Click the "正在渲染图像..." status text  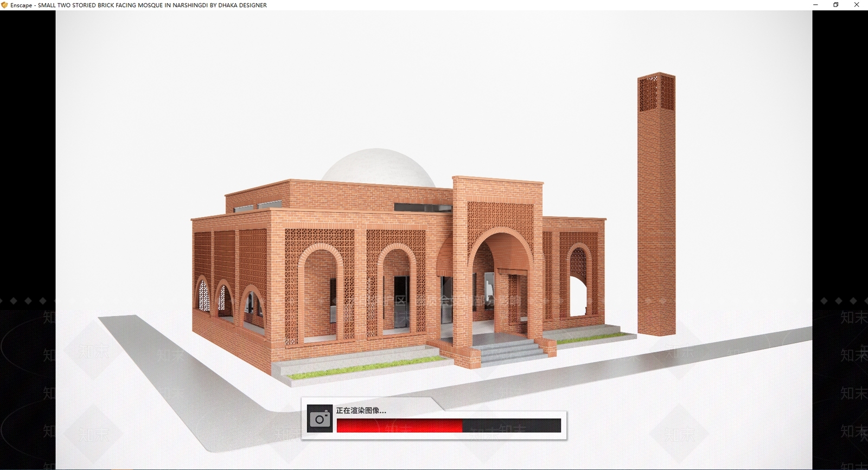[x=361, y=410]
